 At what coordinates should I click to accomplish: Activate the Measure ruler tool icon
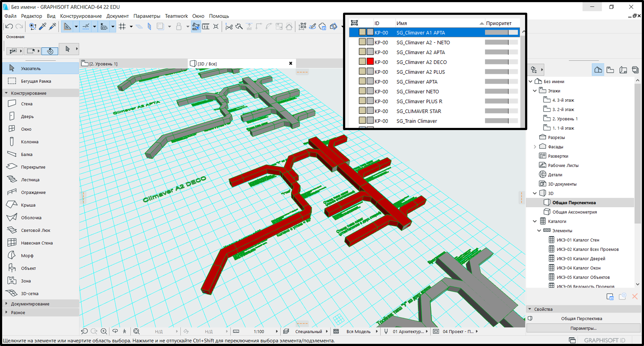coord(206,26)
